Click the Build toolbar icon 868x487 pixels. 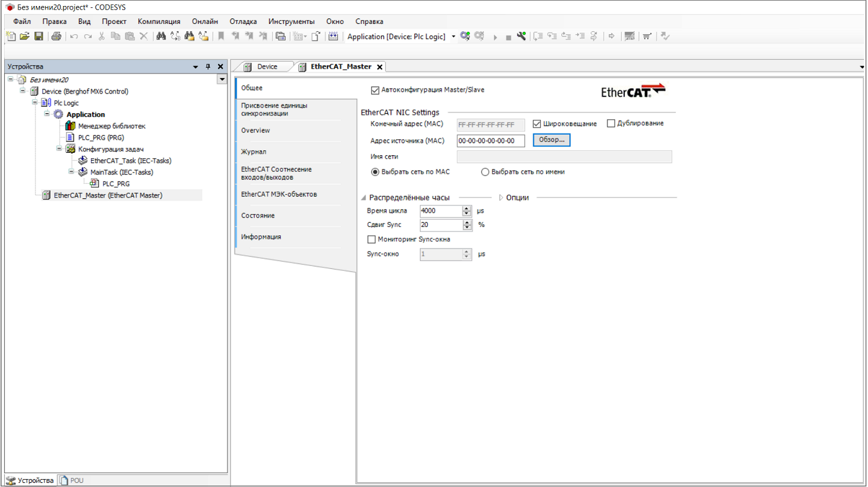pyautogui.click(x=333, y=37)
